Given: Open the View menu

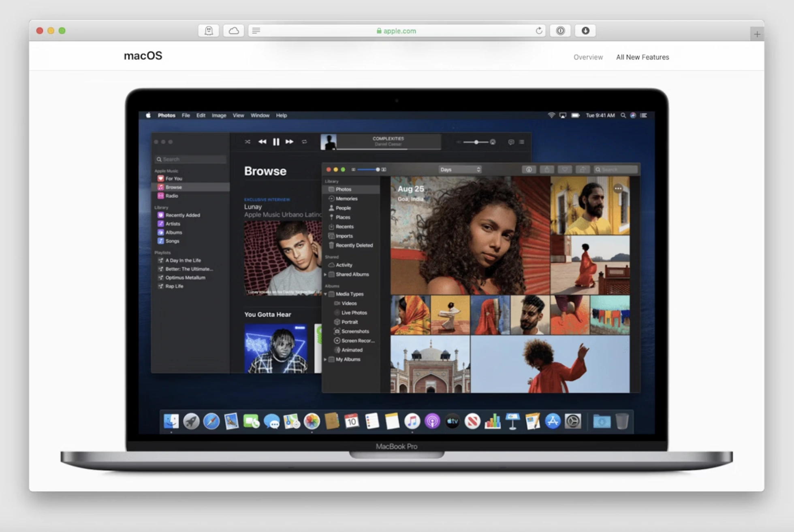Looking at the screenshot, I should pyautogui.click(x=239, y=115).
